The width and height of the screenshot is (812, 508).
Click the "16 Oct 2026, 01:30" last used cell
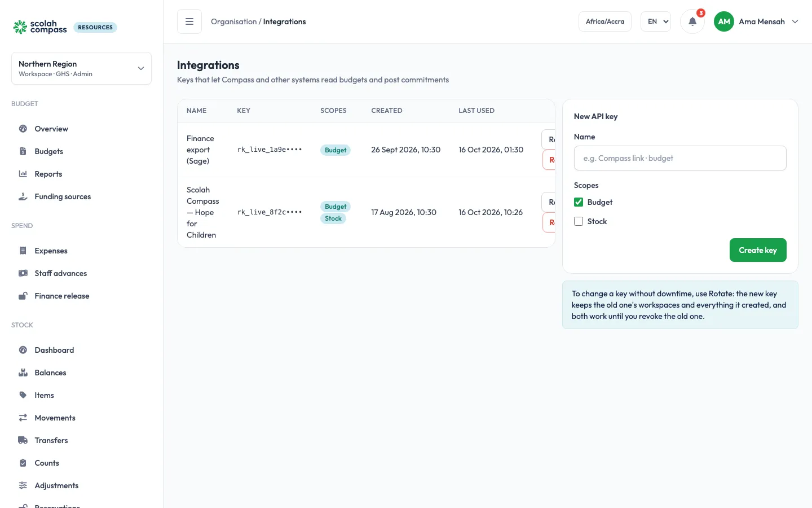coord(491,150)
